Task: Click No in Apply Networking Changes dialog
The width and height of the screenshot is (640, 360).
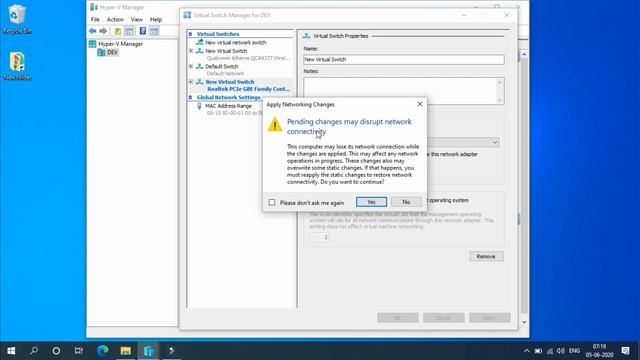Action: [x=406, y=202]
